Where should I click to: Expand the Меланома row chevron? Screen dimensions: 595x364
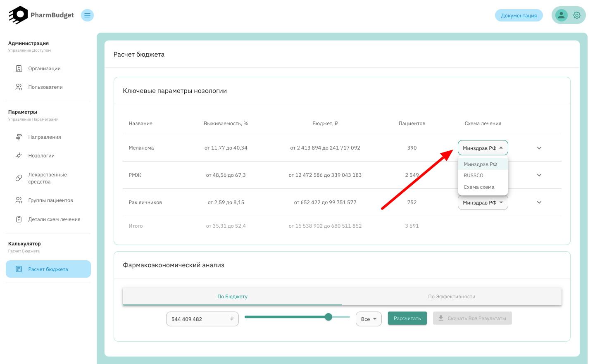pos(539,148)
